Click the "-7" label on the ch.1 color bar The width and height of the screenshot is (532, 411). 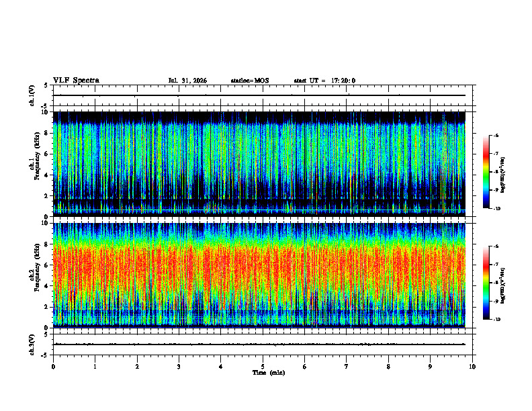[496, 154]
